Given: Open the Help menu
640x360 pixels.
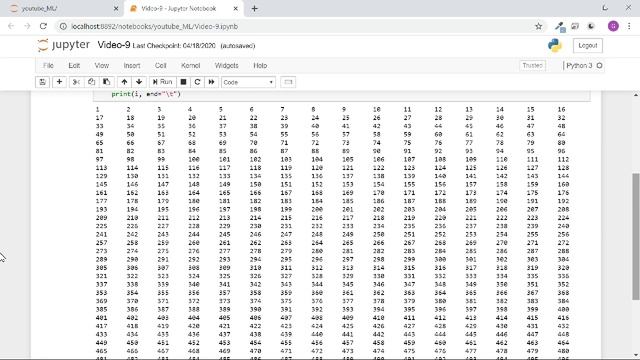Looking at the screenshot, I should [x=260, y=66].
